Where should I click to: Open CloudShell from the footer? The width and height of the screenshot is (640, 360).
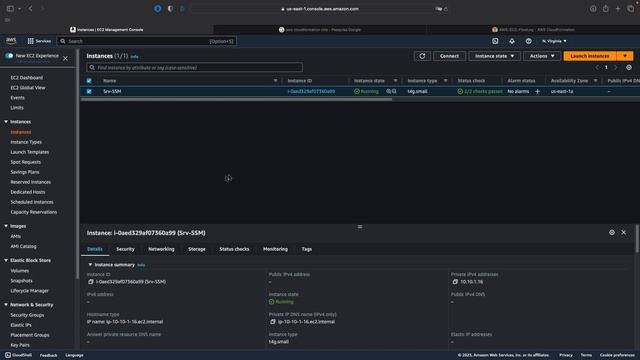(18, 355)
